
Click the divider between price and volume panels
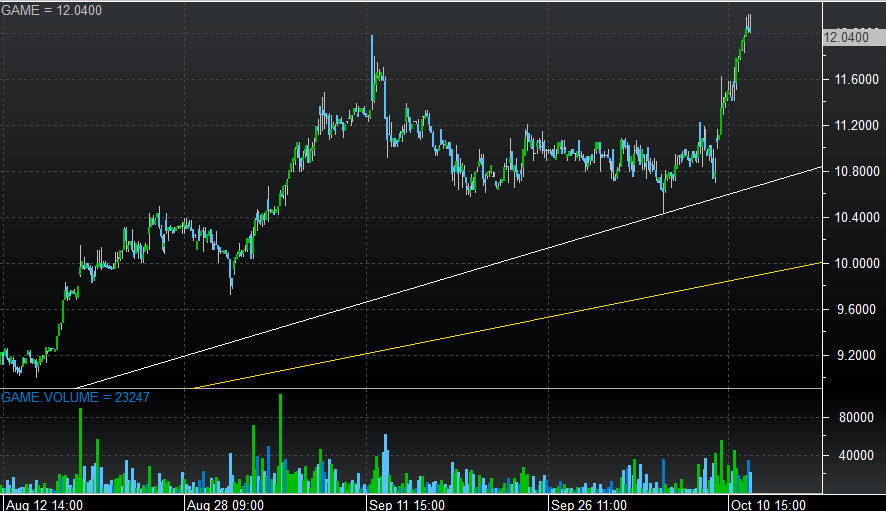click(410, 388)
